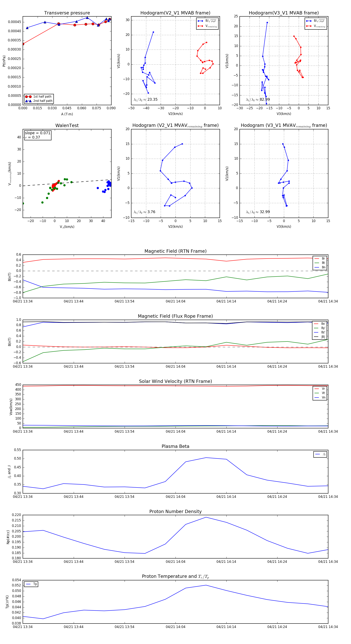This screenshot has width=351, height=644.
Task: Click 'Magnetic Field (RTN Frame)' title
Action: point(175,251)
